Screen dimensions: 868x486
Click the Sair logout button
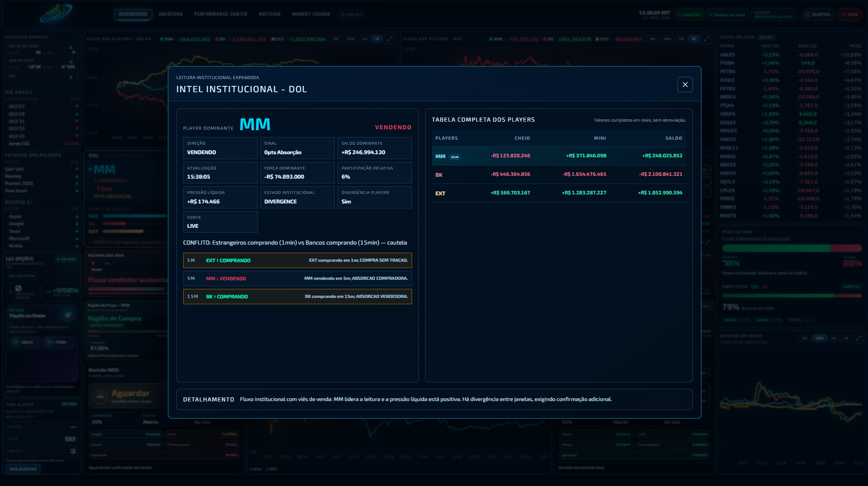click(850, 14)
